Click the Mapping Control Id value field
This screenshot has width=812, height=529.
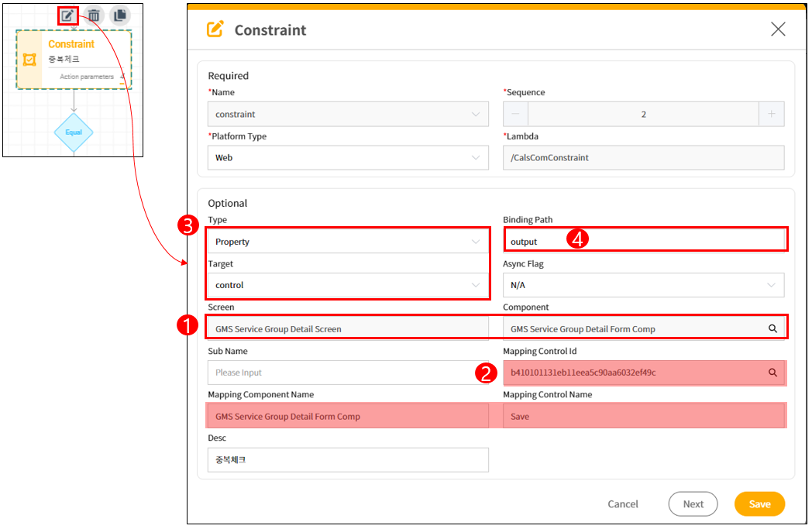point(644,373)
